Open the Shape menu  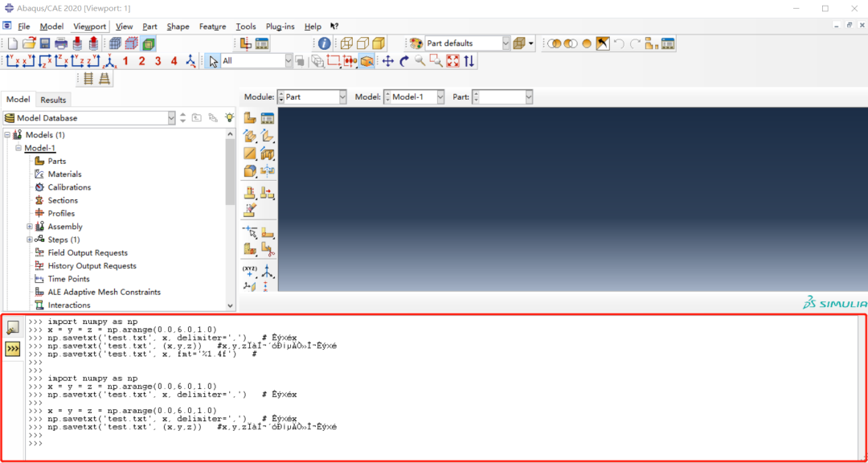point(178,26)
